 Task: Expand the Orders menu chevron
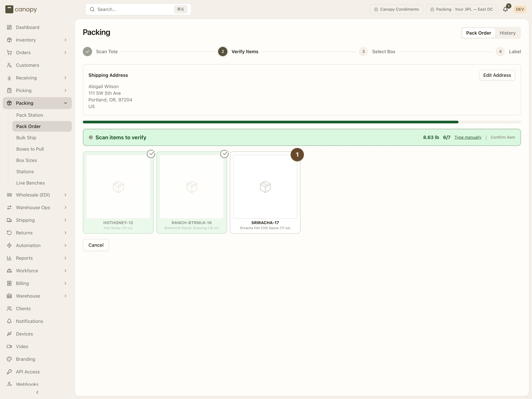pyautogui.click(x=65, y=52)
